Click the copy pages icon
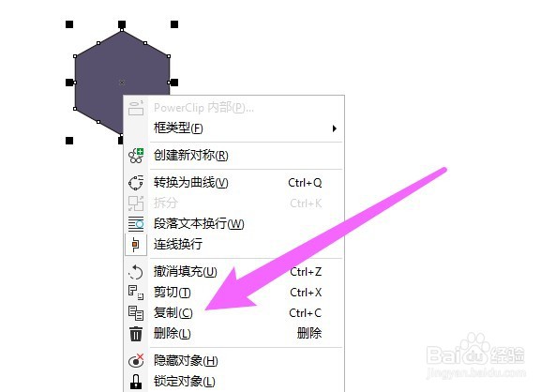Viewport: 556px width, 392px height. pyautogui.click(x=136, y=313)
